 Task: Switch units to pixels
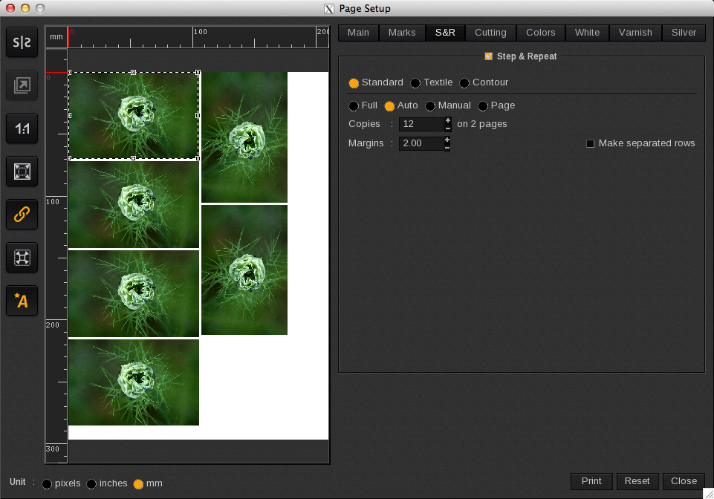(47, 484)
